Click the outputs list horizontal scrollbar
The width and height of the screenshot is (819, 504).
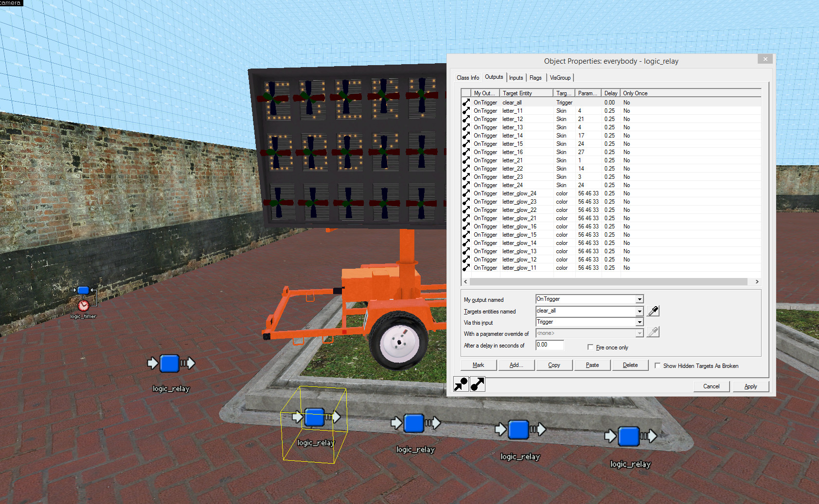pyautogui.click(x=608, y=282)
